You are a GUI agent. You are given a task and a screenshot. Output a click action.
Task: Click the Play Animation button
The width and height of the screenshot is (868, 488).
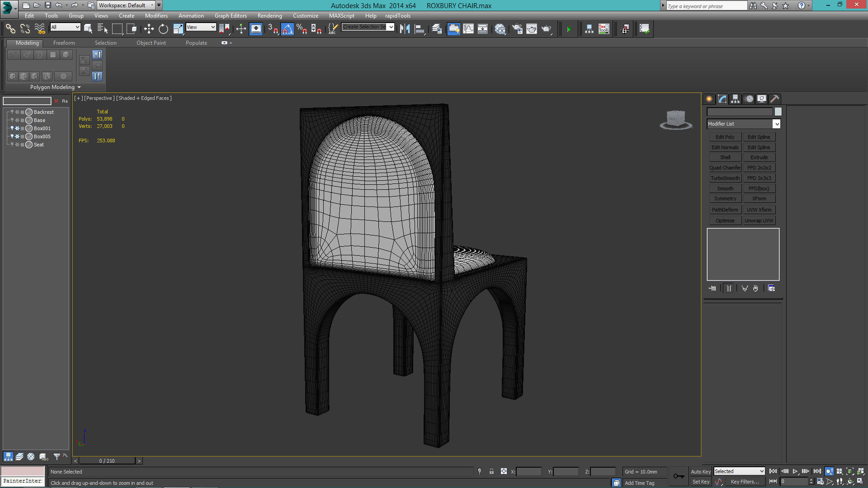coord(795,471)
